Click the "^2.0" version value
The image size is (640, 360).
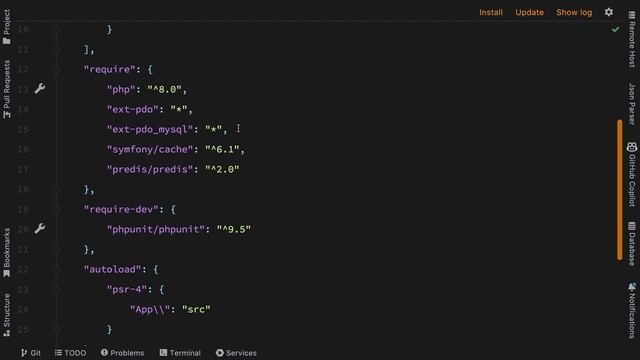click(222, 169)
